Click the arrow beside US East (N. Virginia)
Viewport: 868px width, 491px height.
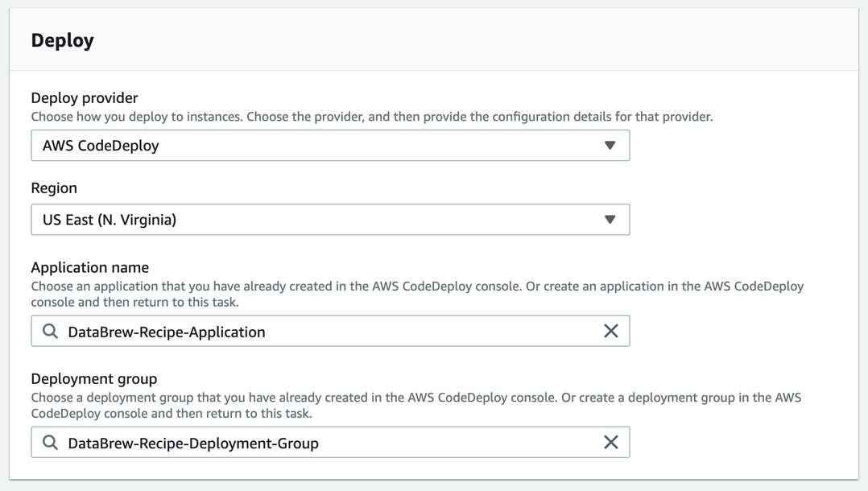pyautogui.click(x=610, y=220)
